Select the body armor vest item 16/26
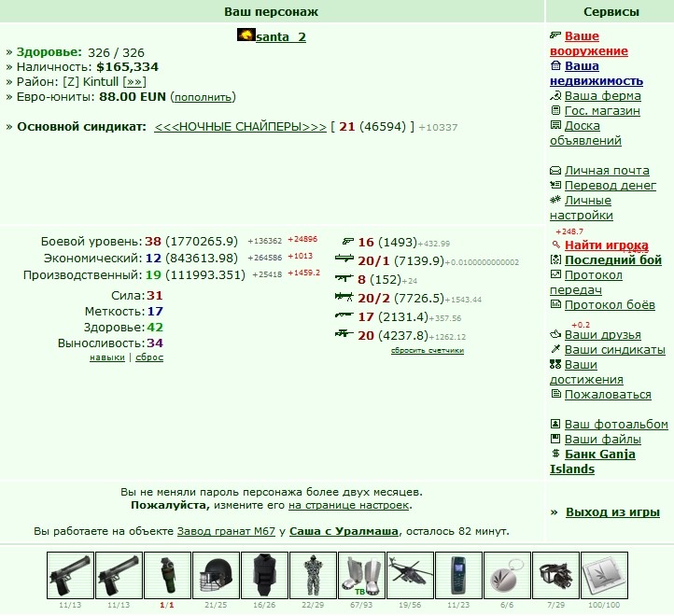This screenshot has height=616, width=674. coord(264,576)
